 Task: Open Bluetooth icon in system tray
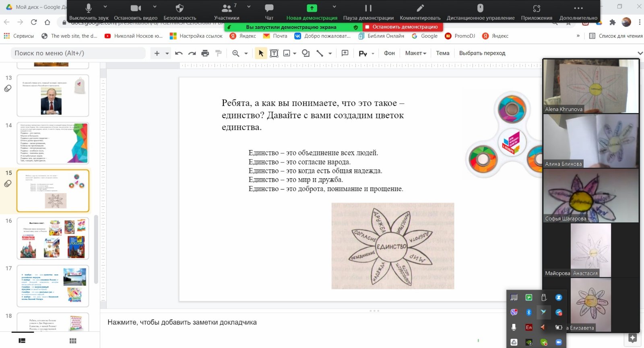(529, 312)
